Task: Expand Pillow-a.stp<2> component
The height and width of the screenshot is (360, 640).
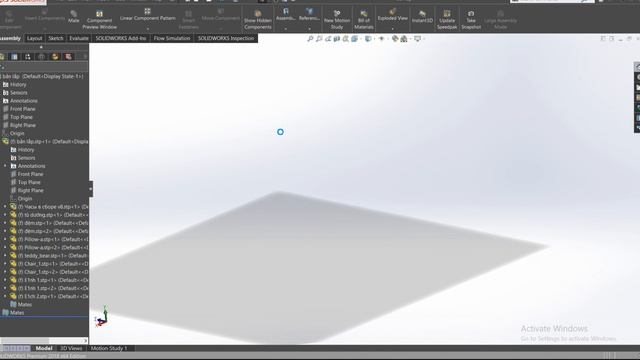Action: pos(5,248)
